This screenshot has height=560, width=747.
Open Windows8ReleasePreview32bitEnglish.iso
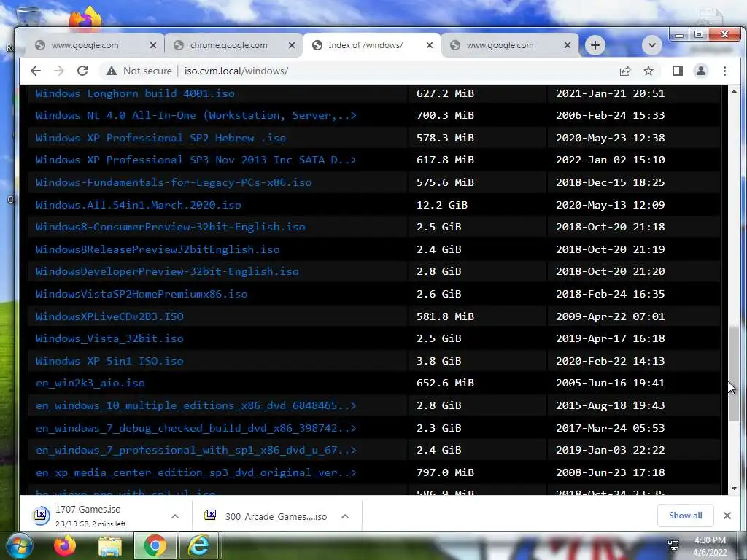pyautogui.click(x=158, y=249)
